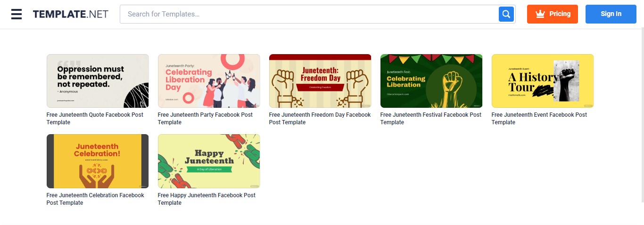Click Free Happy Juneteenth Facebook Post title
Image resolution: width=644 pixels, height=225 pixels.
pyautogui.click(x=206, y=199)
